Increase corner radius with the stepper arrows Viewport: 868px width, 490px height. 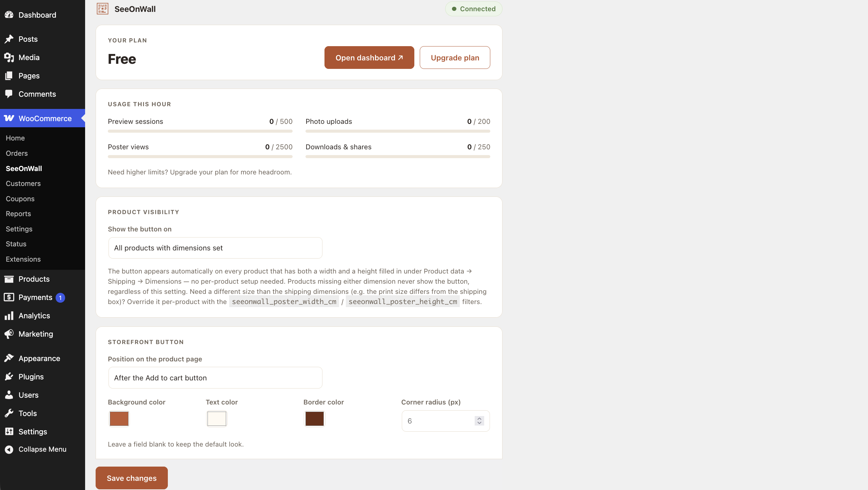tap(479, 419)
